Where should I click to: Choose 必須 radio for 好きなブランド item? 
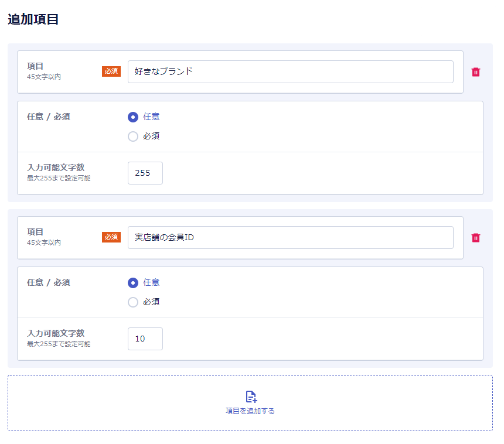(133, 136)
